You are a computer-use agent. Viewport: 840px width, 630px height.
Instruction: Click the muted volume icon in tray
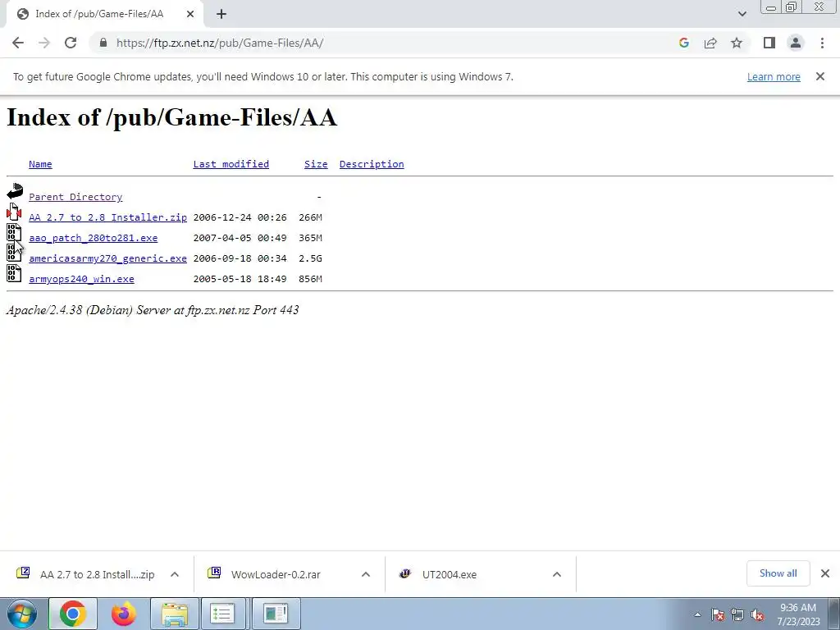pos(757,614)
